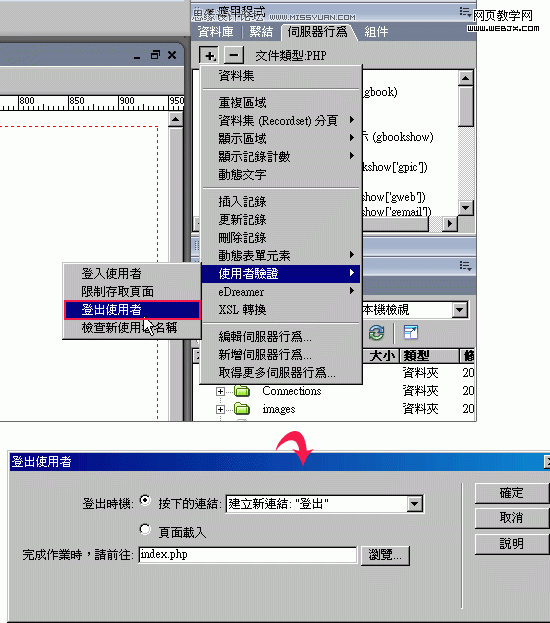
Task: Restore the document window with the restore icon
Action: 155,55
